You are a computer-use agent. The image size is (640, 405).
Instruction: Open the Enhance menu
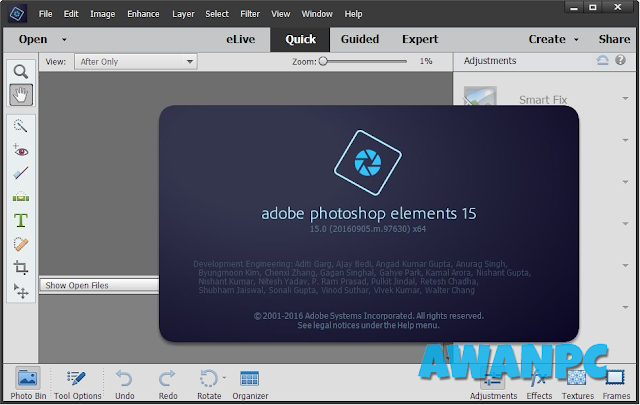pyautogui.click(x=143, y=14)
